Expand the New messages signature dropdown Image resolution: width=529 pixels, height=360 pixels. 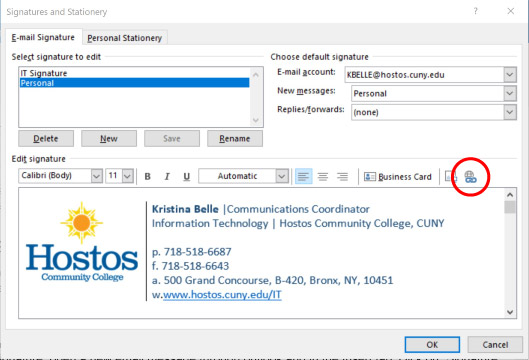tap(510, 93)
